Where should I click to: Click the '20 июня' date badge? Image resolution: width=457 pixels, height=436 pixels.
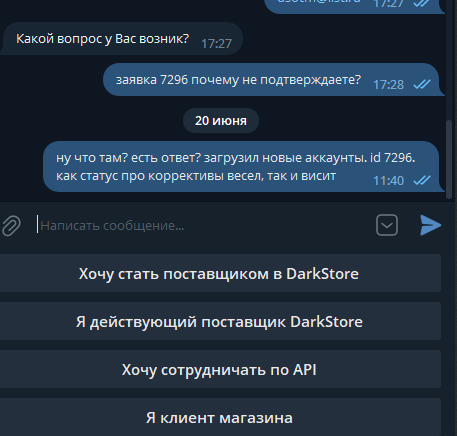[x=221, y=121]
